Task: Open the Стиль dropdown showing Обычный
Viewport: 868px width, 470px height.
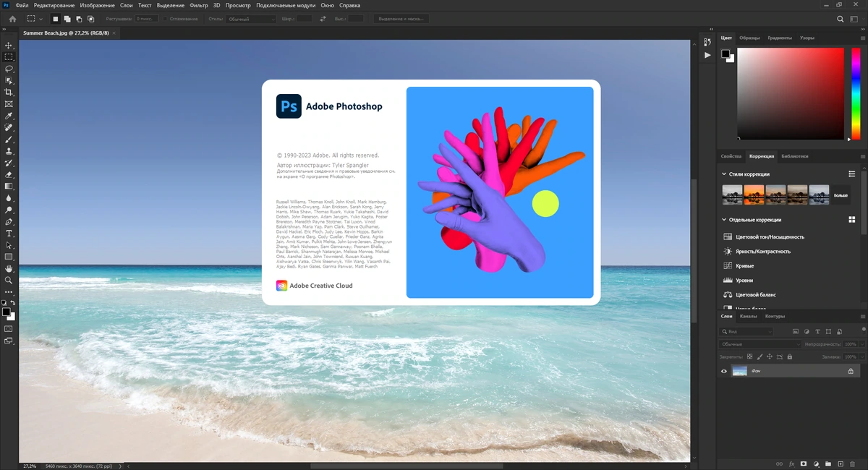Action: tap(251, 19)
